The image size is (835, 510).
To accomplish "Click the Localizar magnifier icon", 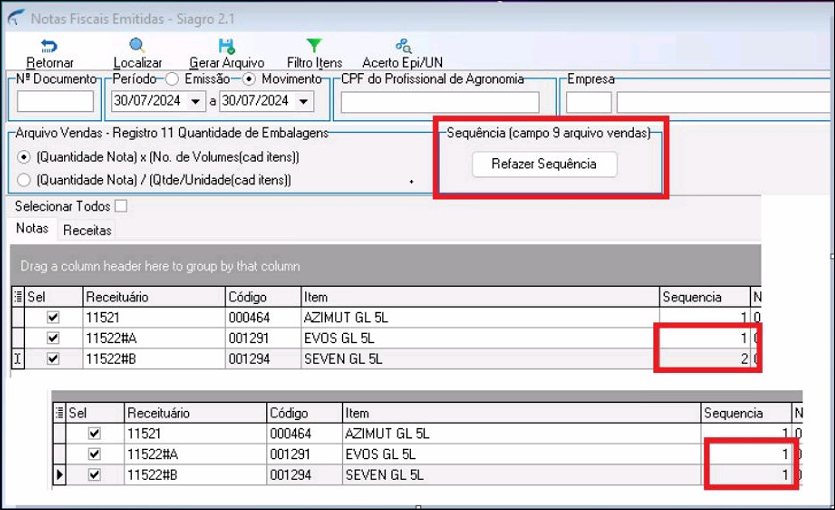I will [x=137, y=45].
